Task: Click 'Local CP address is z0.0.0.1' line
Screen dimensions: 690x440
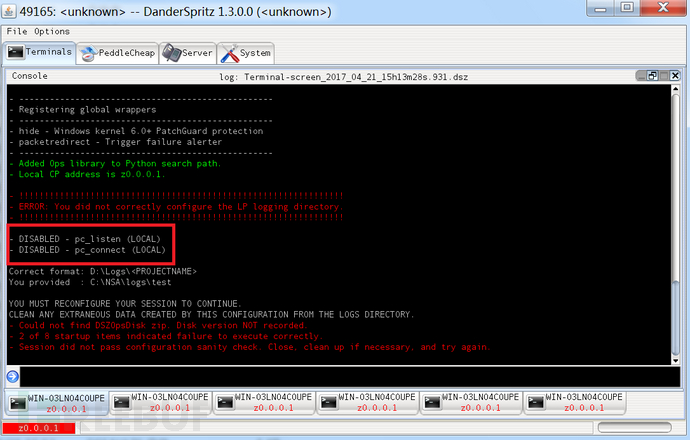Action: tap(88, 174)
